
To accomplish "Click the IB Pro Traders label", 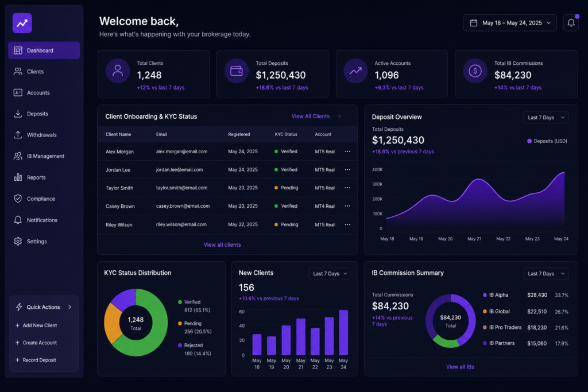I will (x=505, y=327).
